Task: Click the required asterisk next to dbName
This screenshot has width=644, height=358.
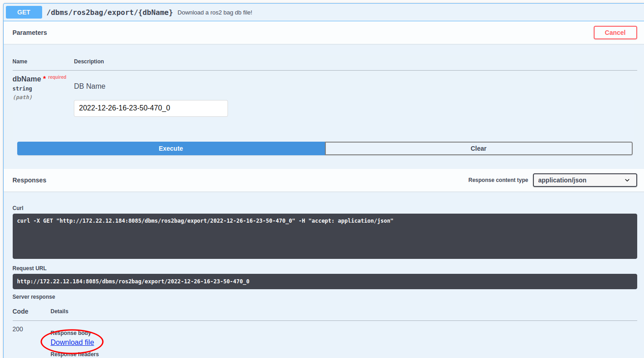Action: tap(44, 77)
